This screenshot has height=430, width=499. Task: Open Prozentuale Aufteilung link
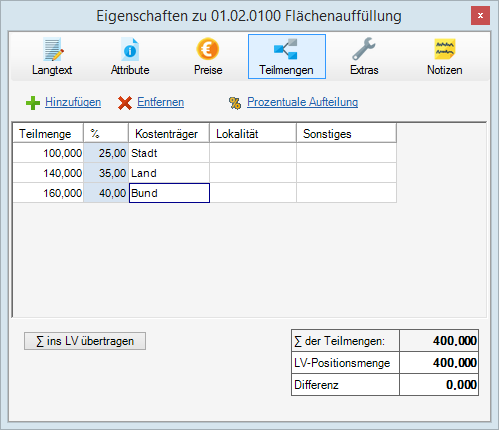302,102
